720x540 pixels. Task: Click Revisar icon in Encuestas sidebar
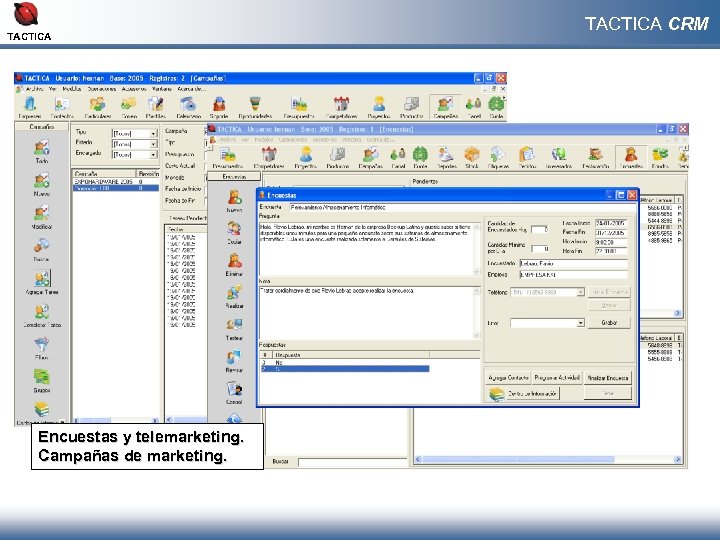point(234,361)
